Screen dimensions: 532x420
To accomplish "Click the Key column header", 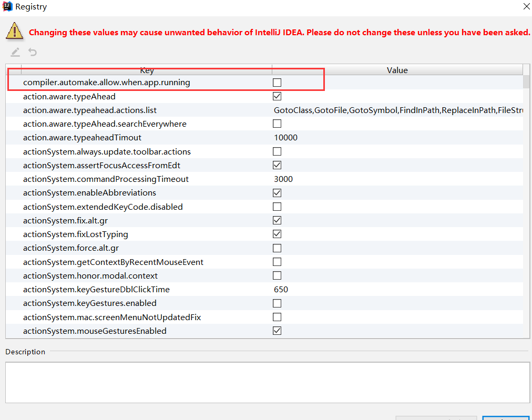I will point(147,70).
